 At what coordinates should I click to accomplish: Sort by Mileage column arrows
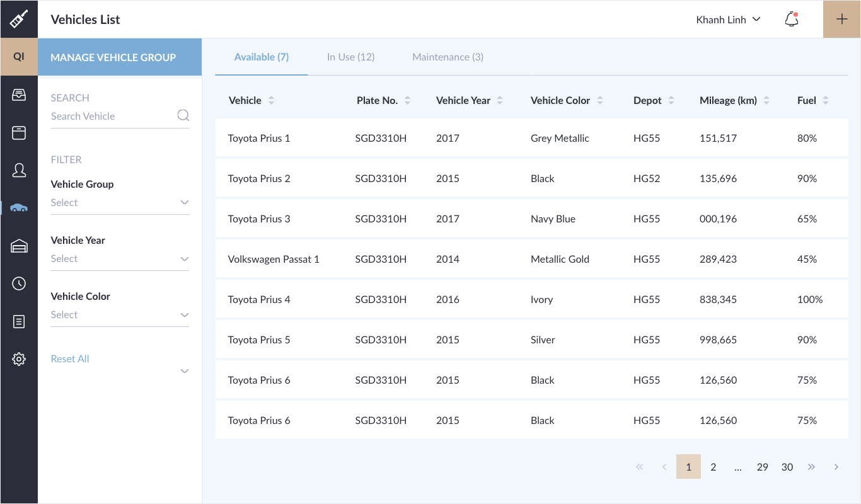pyautogui.click(x=766, y=100)
